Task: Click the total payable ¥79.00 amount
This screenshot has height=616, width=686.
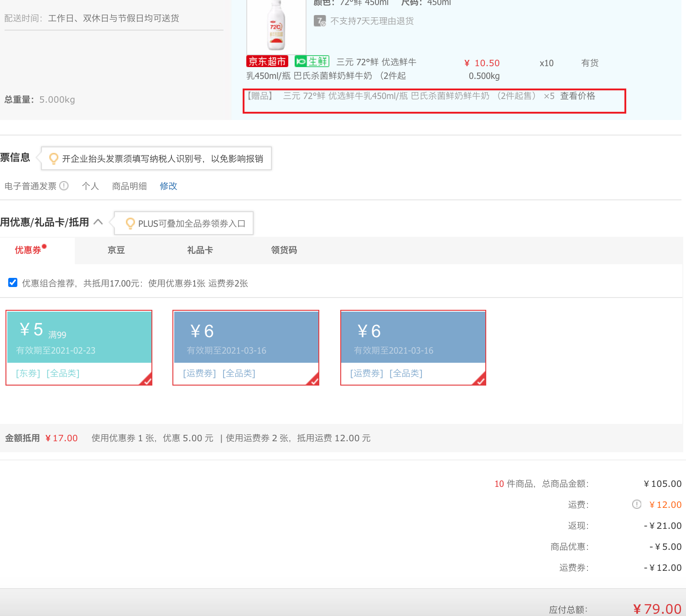Action: pos(657,609)
